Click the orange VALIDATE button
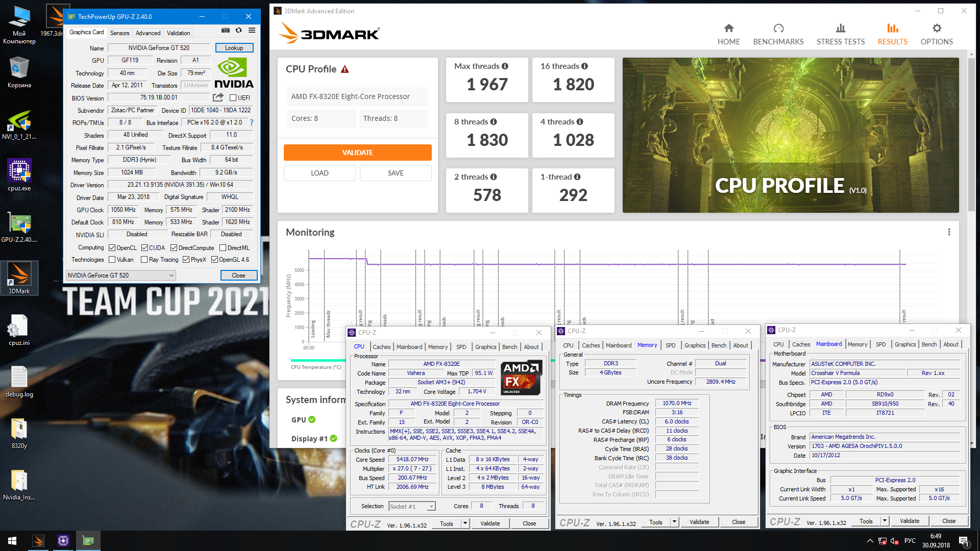This screenshot has width=980, height=551. coord(357,153)
